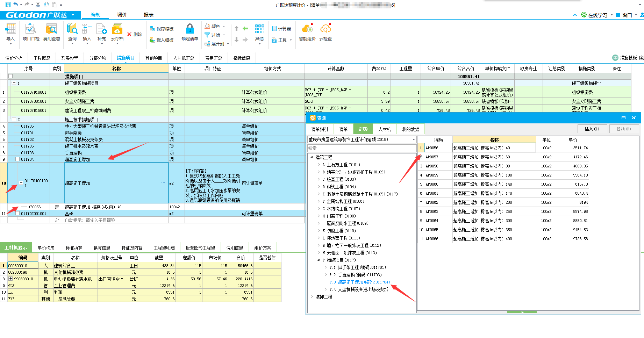Collapse row 011704 expander

[17, 159]
